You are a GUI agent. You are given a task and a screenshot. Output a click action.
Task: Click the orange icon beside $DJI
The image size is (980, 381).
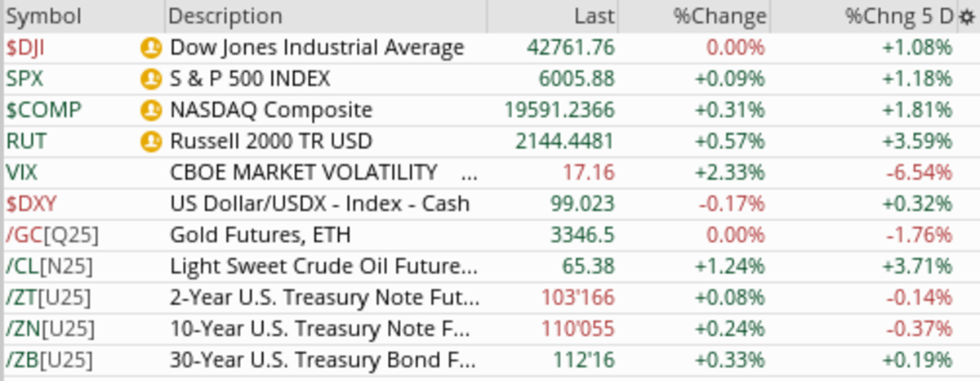coord(151,48)
